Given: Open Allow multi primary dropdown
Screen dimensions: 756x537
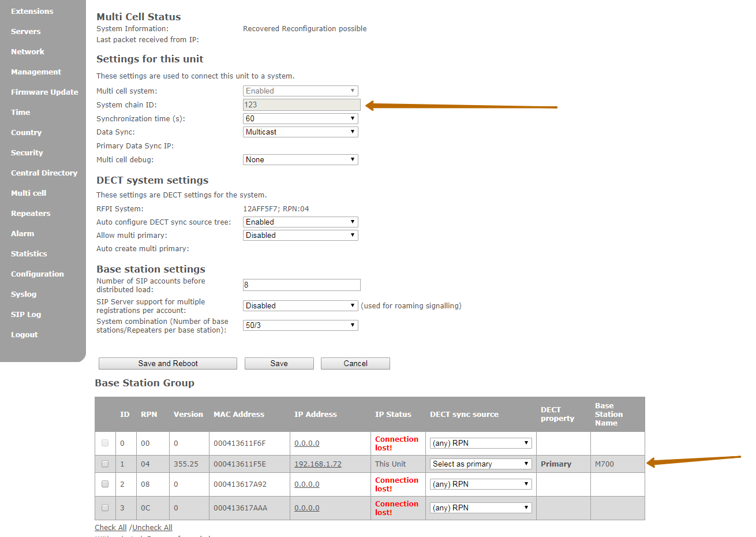Looking at the screenshot, I should (x=301, y=235).
